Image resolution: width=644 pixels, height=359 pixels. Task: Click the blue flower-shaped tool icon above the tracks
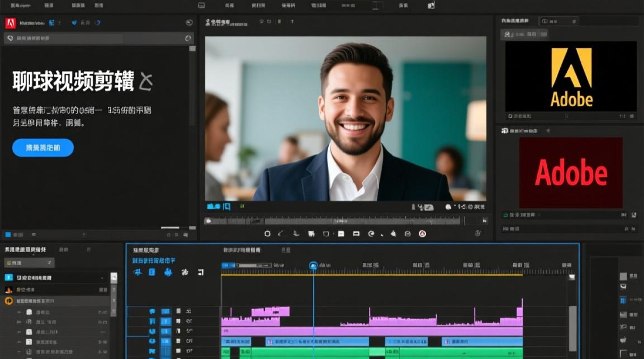168,272
